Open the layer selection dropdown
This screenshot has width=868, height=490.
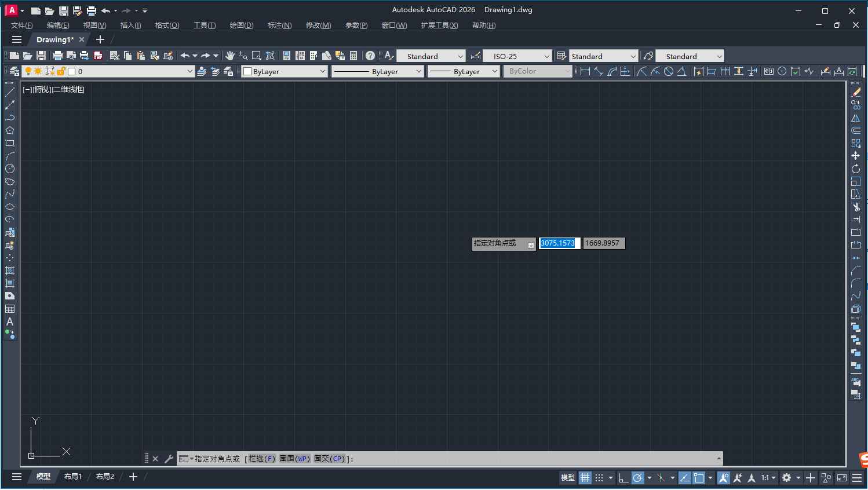(191, 71)
